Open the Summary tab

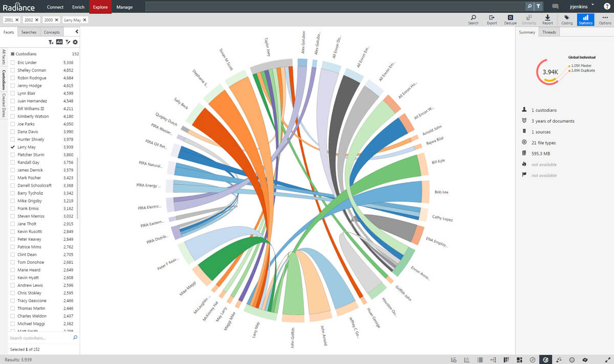[527, 32]
